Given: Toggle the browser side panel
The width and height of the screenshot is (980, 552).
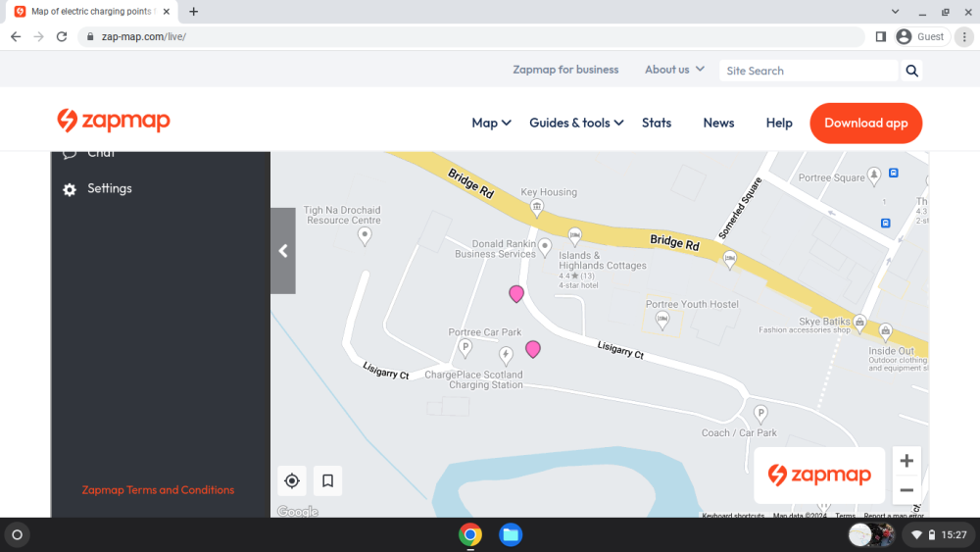Looking at the screenshot, I should [x=881, y=37].
